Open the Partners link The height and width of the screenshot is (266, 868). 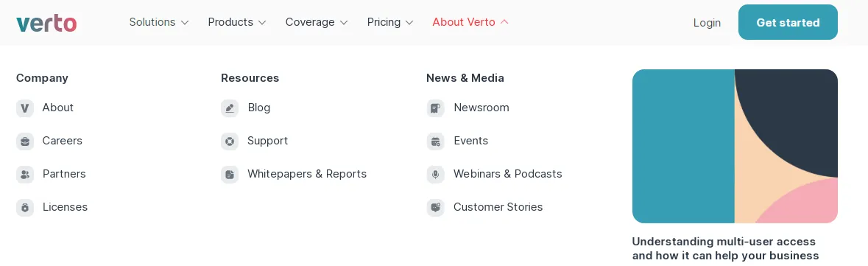click(64, 174)
